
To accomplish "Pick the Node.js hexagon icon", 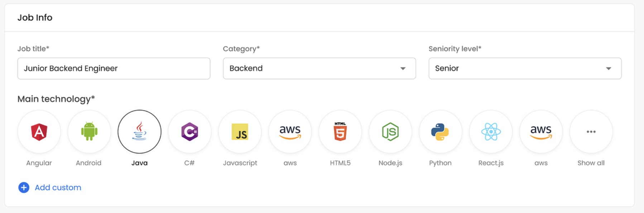I will [x=390, y=132].
